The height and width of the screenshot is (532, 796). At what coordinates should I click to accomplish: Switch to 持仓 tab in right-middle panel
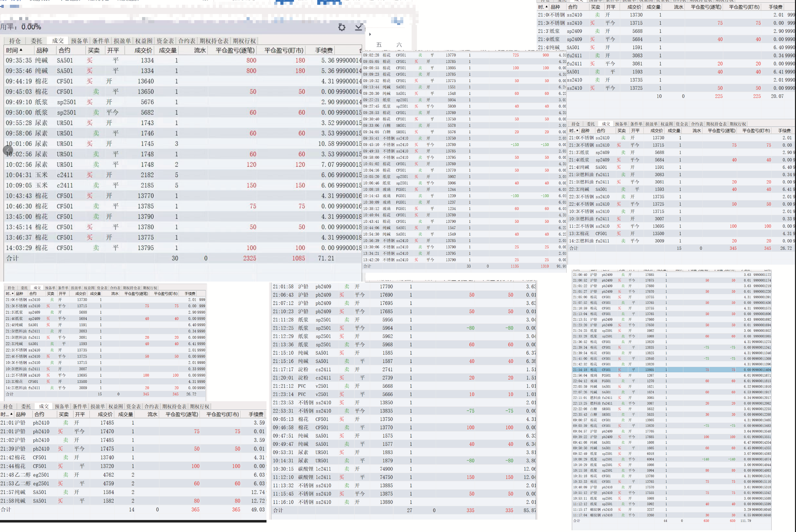(x=575, y=124)
